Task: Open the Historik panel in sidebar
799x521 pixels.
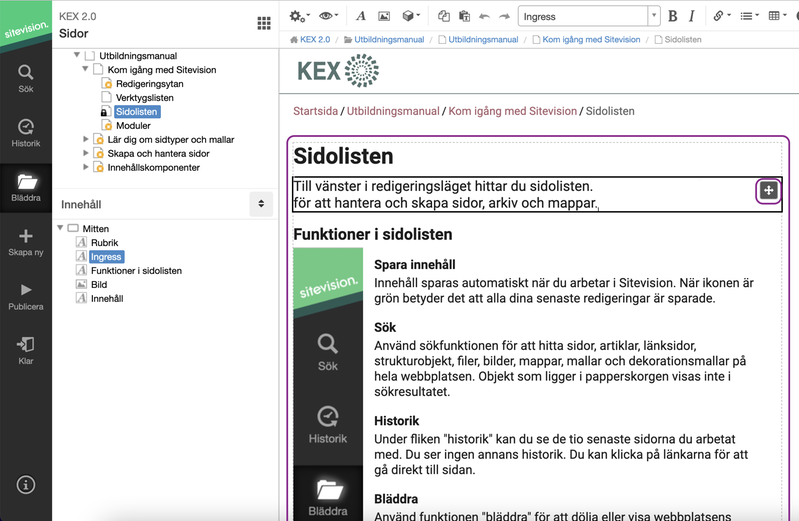Action: point(25,133)
